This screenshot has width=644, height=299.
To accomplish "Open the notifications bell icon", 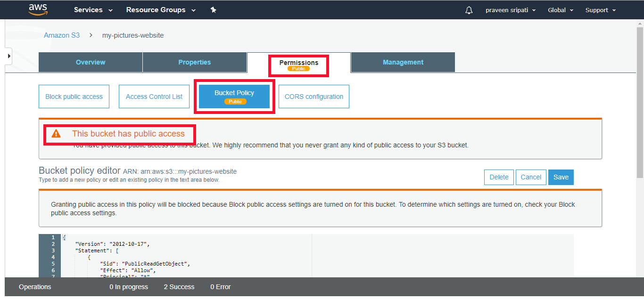I will tap(468, 9).
